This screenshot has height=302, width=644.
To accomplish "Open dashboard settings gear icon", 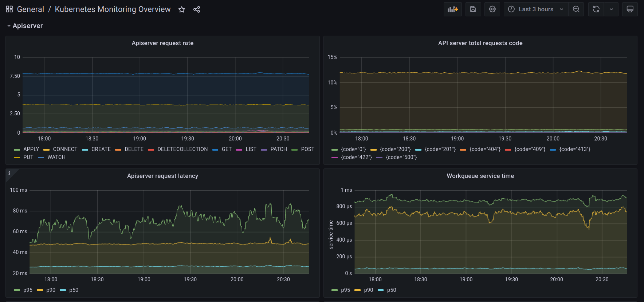I will 492,9.
